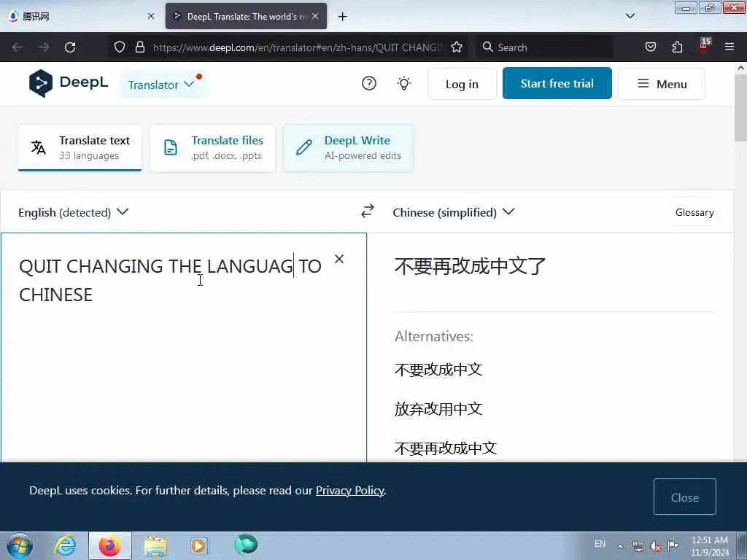
Task: Open the Firefox application menu
Action: pos(729,47)
